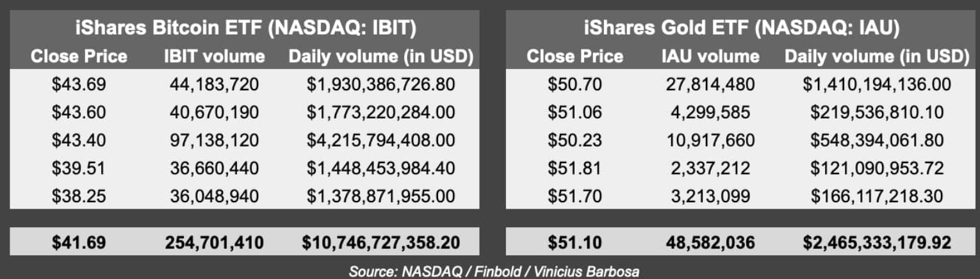Viewport: 980px width, 279px height.
Task: Click Daily volume header in Bitcoin table
Action: coord(380,56)
